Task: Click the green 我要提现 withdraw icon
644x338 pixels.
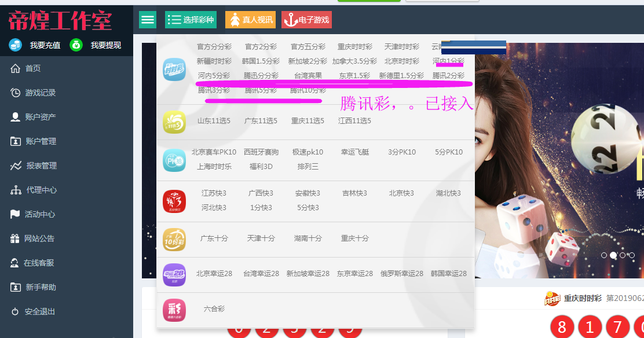Action: [76, 45]
